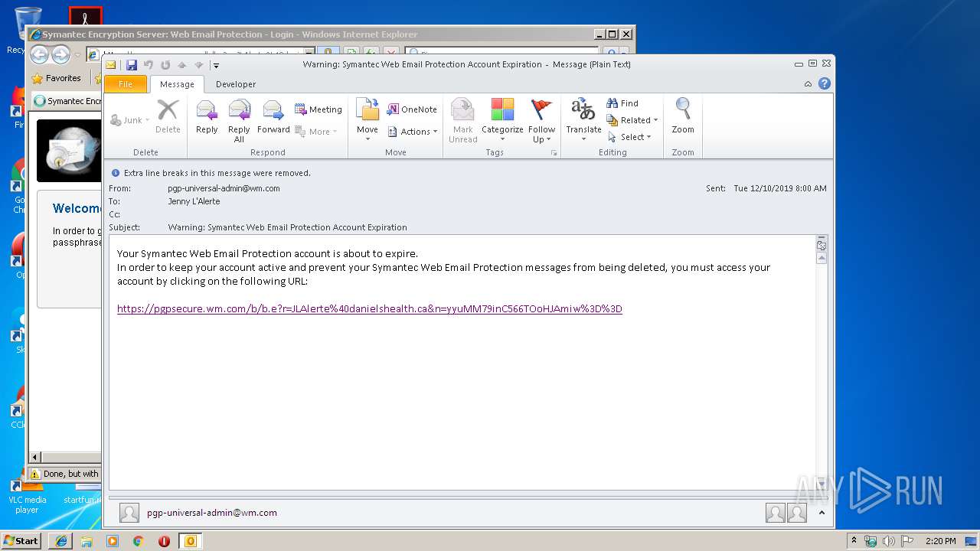Open Favorites in Internet Explorer
Viewport: 980px width, 551px height.
[x=56, y=78]
